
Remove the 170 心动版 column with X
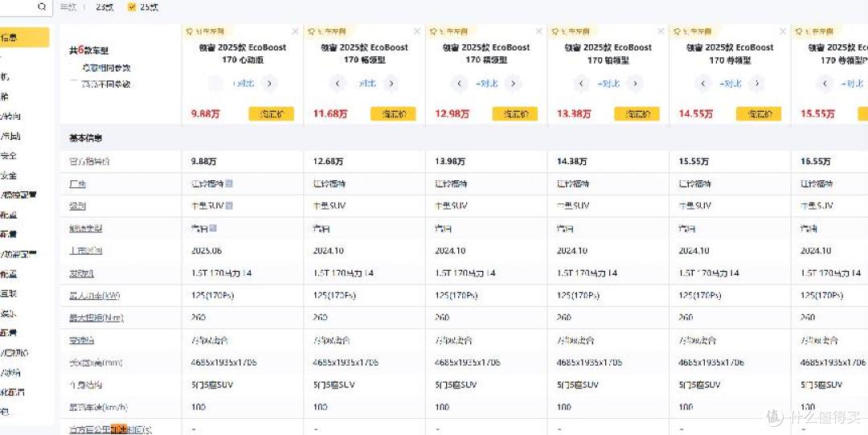pyautogui.click(x=295, y=31)
